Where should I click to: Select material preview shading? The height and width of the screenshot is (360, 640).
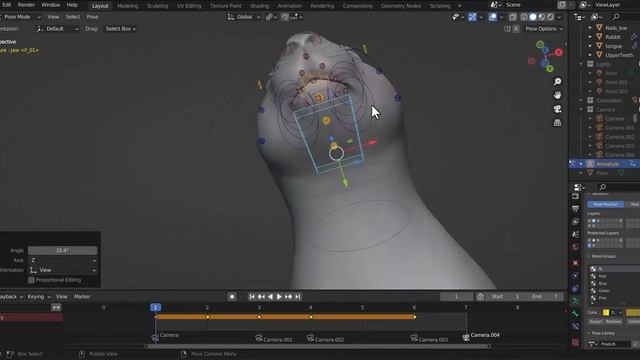tap(542, 17)
